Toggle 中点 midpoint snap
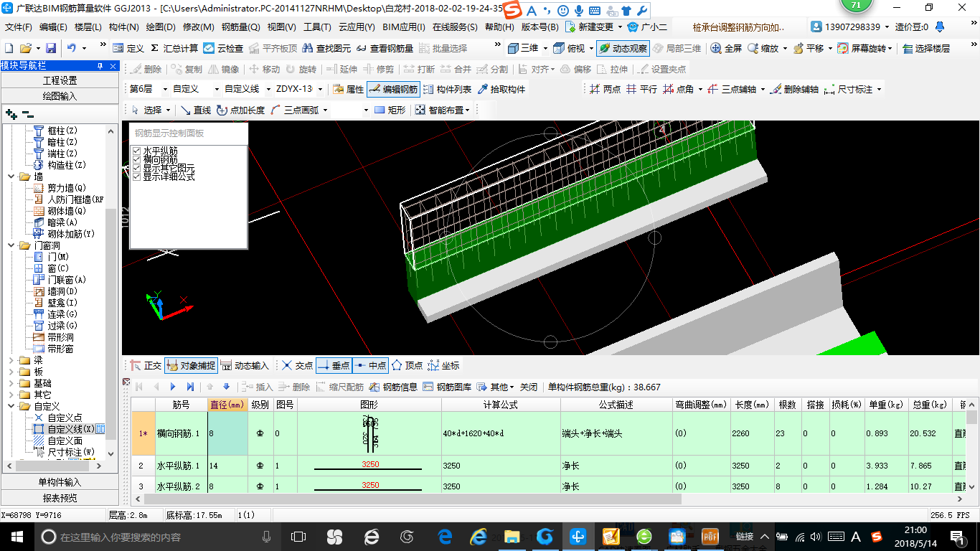 pos(371,365)
